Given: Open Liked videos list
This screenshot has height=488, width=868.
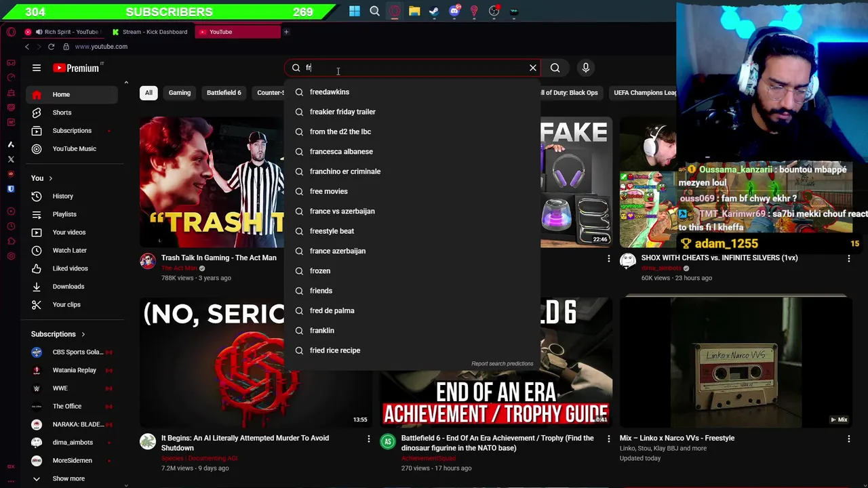Looking at the screenshot, I should point(72,268).
